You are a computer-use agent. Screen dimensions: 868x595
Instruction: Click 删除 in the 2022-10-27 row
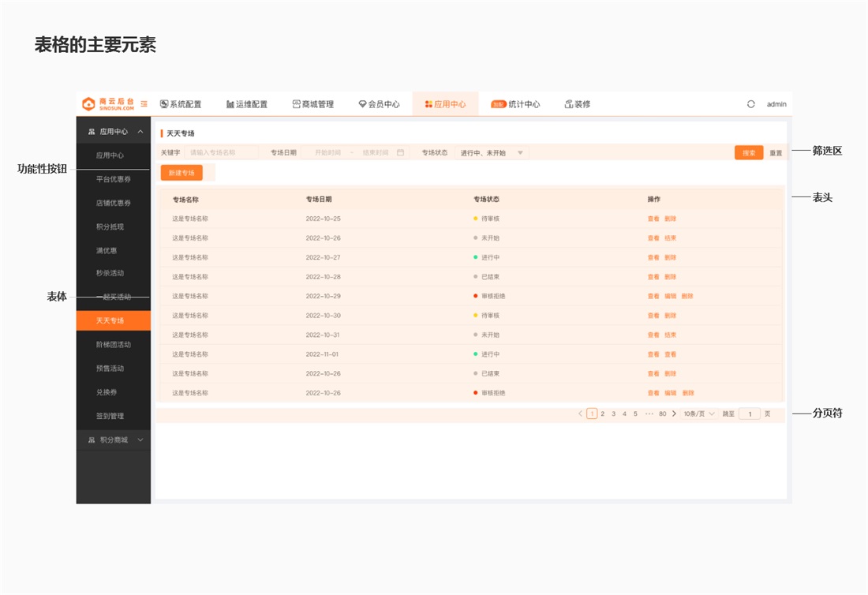click(671, 257)
